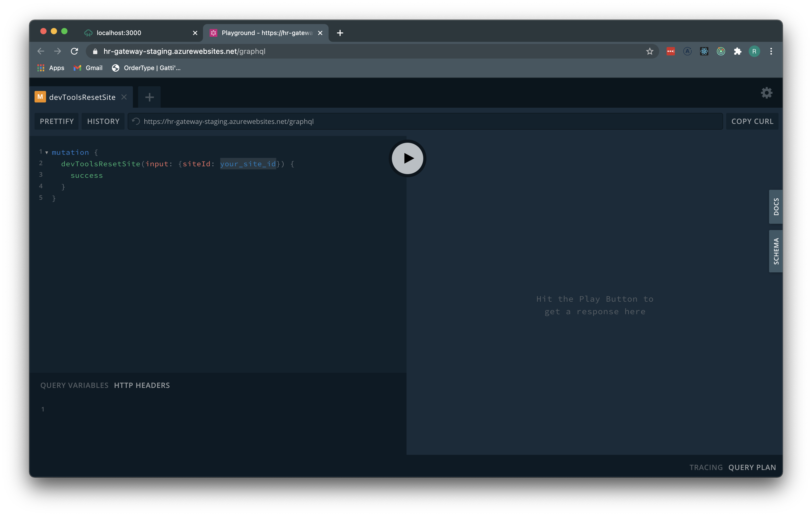
Task: Switch to the HTTP HEADERS tab
Action: click(142, 385)
